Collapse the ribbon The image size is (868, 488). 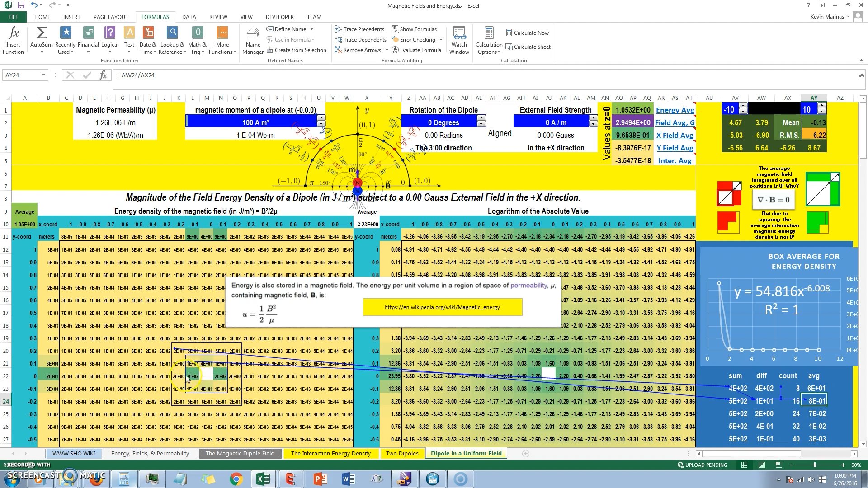(861, 61)
